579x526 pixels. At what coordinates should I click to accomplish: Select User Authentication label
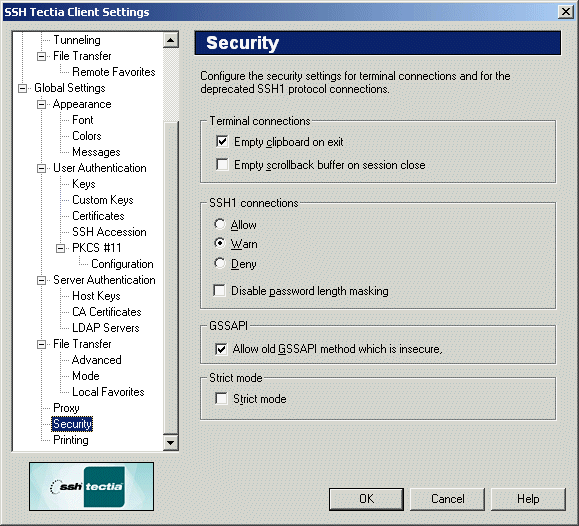[100, 168]
